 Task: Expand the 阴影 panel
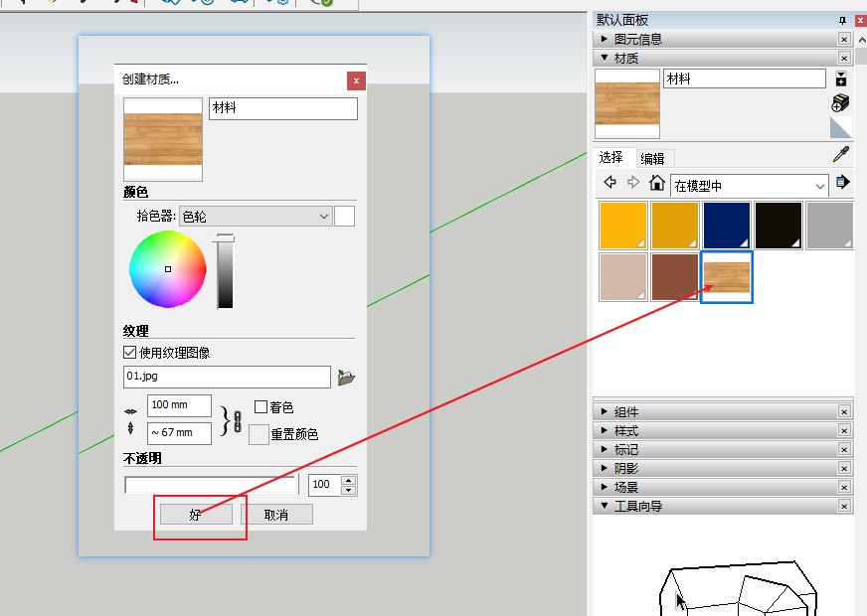(x=624, y=467)
